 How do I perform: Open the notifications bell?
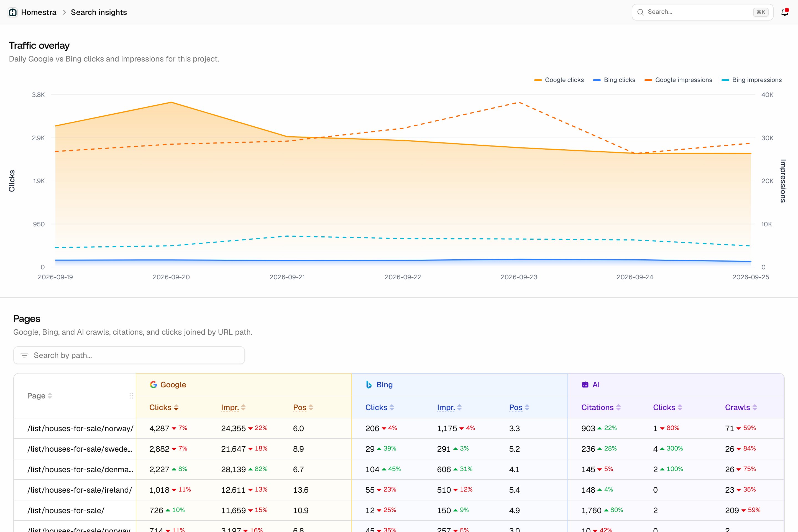pos(784,12)
